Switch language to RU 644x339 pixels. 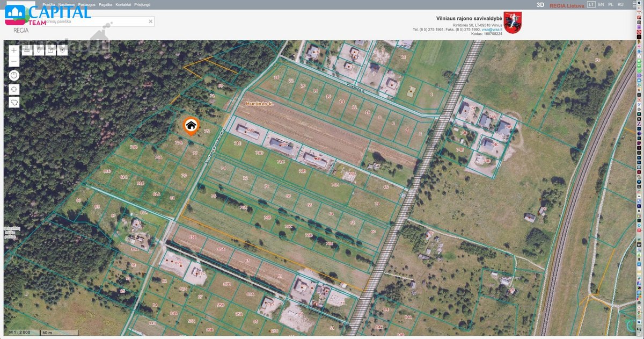coord(620,4)
